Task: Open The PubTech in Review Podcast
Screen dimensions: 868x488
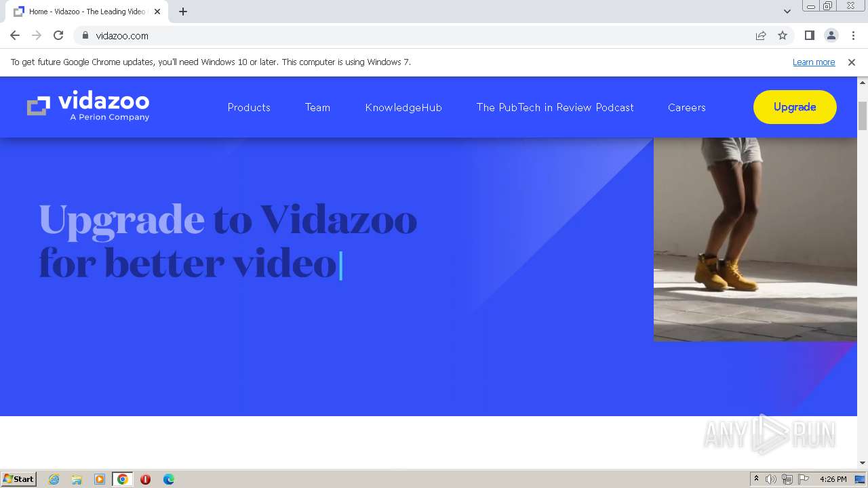Action: [555, 107]
